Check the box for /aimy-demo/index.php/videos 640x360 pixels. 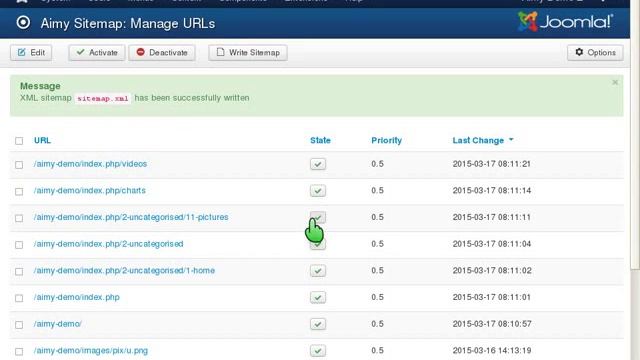tap(19, 164)
